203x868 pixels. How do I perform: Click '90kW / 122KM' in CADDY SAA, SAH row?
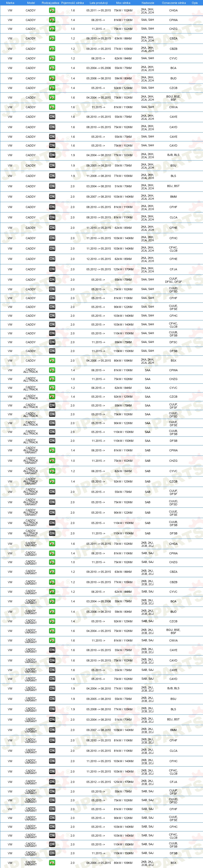pos(123,307)
